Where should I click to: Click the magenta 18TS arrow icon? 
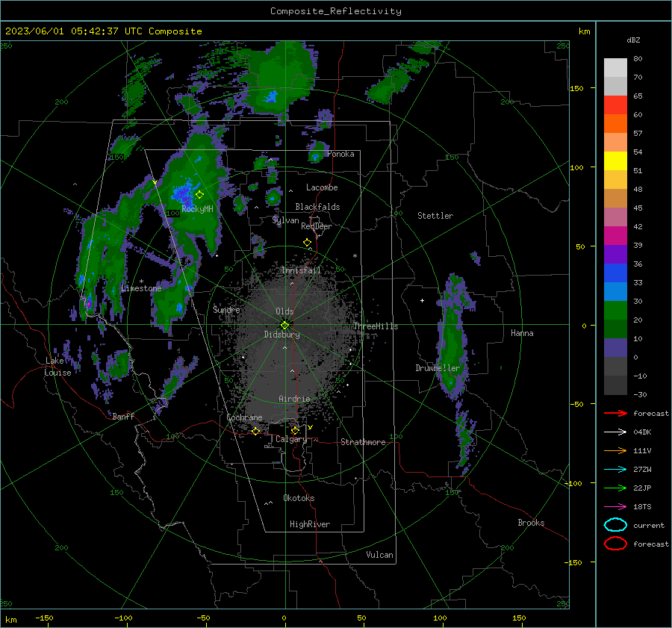click(x=615, y=507)
